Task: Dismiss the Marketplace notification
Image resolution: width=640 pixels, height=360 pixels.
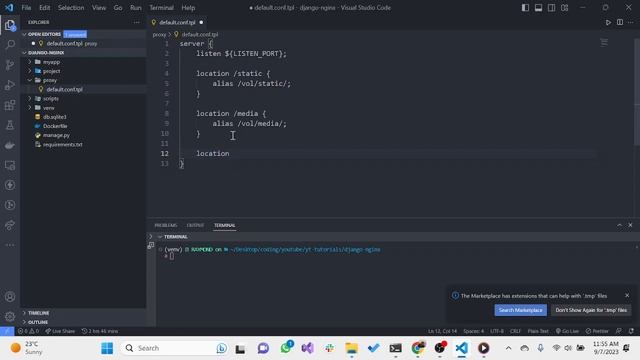Action: coord(627,295)
